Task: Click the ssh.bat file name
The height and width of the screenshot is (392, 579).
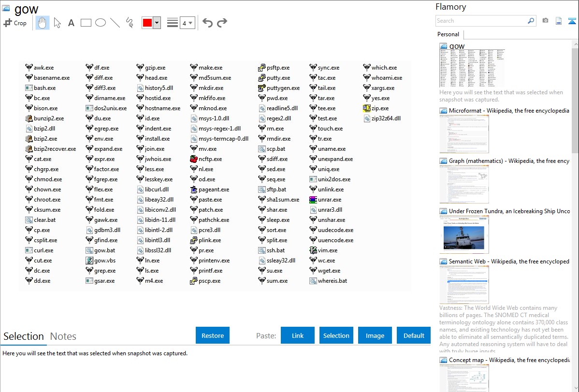Action: [276, 250]
